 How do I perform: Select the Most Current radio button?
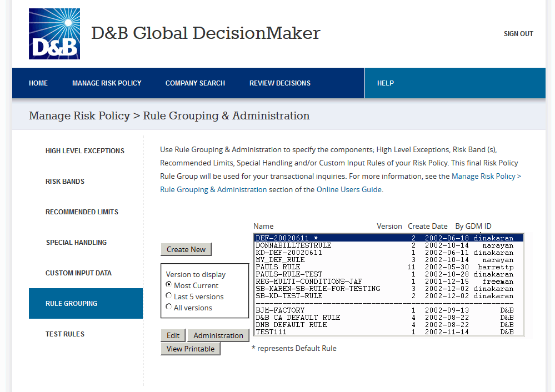point(168,285)
